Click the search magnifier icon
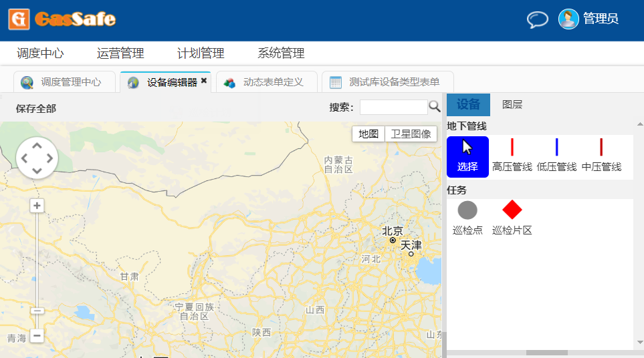644x358 pixels. [435, 106]
